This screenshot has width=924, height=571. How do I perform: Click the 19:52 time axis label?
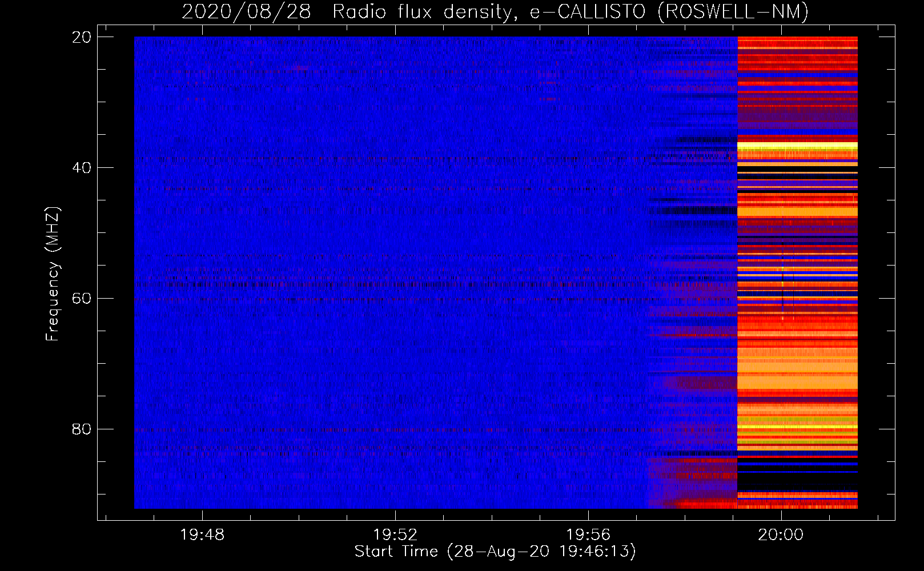[x=395, y=535]
